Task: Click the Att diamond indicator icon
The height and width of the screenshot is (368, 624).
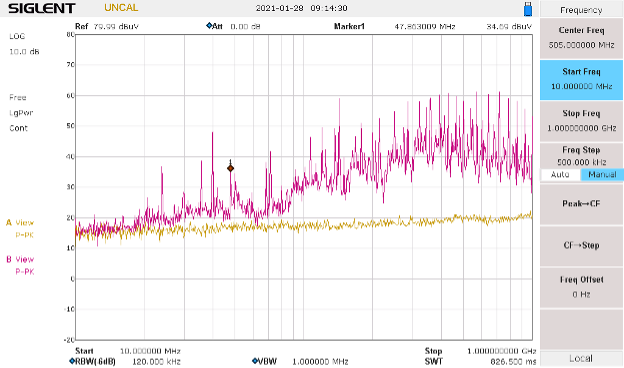Action: click(x=209, y=26)
